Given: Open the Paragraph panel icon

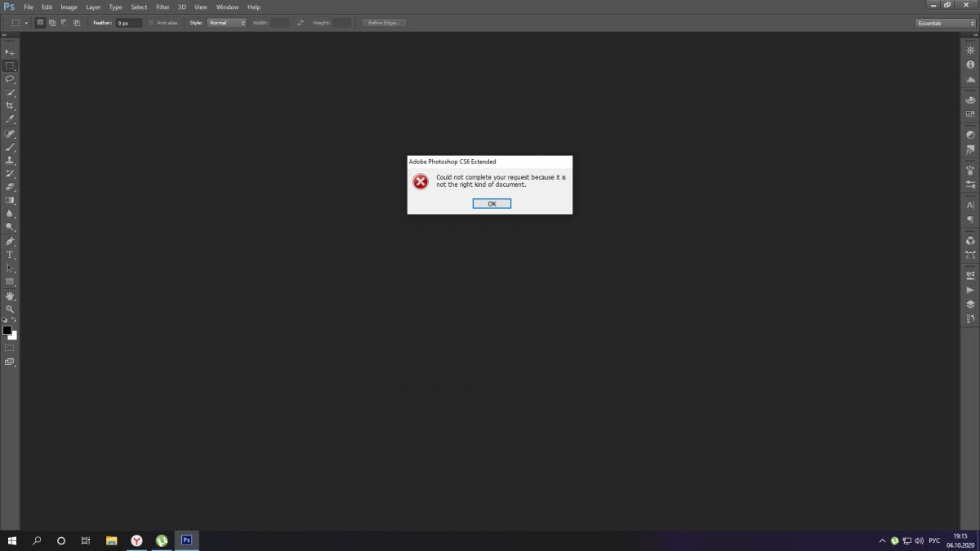Looking at the screenshot, I should tap(970, 220).
